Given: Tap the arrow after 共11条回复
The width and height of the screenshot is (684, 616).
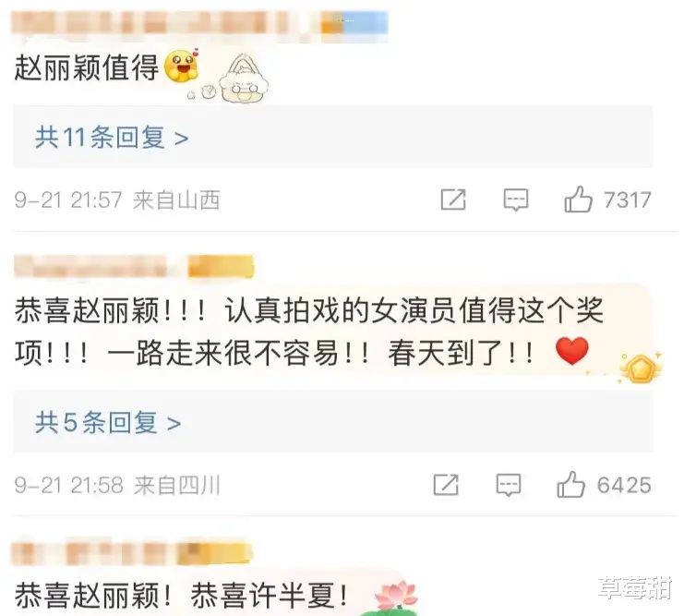Looking at the screenshot, I should point(182,139).
